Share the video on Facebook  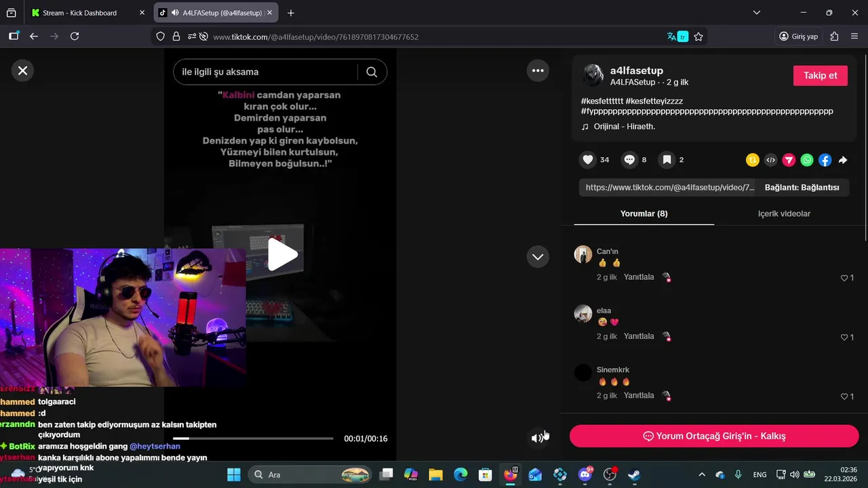tap(825, 160)
